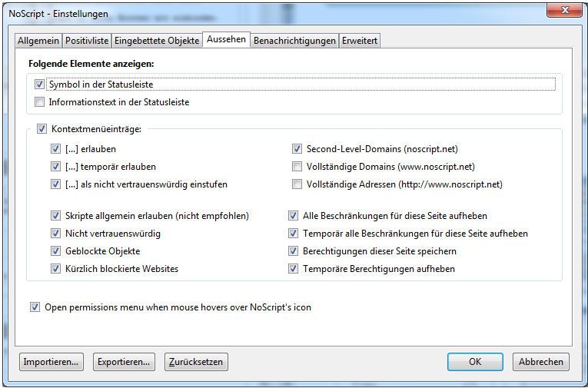Screen dimensions: 588x388
Task: Disable Second-Level-Domains (noscript.net)
Action: click(297, 149)
